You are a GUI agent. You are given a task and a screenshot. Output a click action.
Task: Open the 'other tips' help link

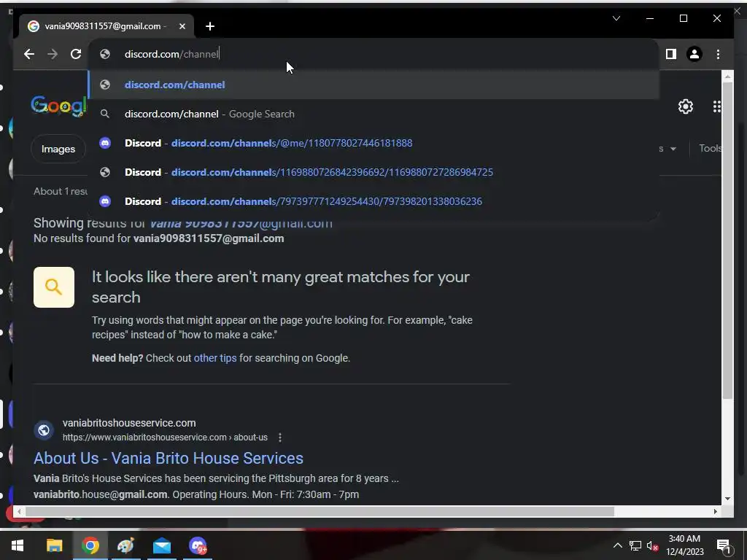click(x=215, y=358)
